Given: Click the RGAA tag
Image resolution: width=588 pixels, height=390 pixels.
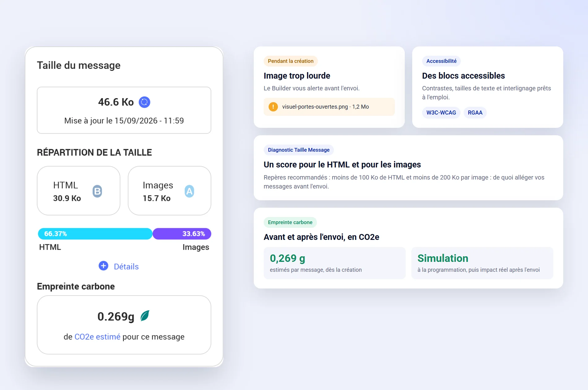Looking at the screenshot, I should (x=475, y=113).
